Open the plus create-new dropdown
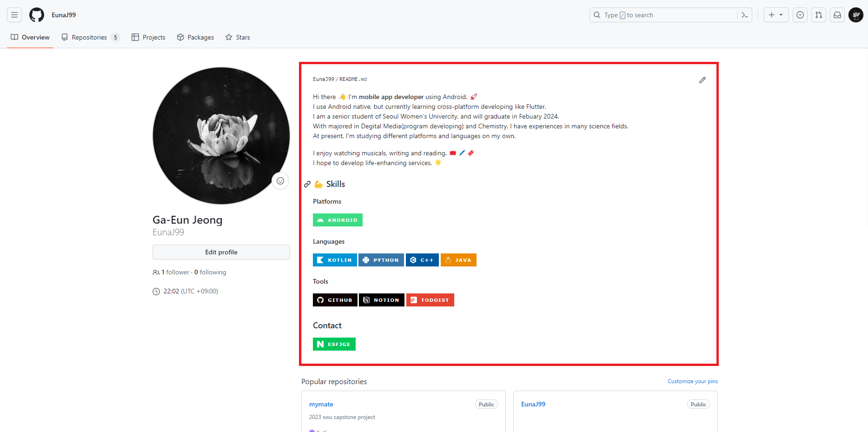 tap(776, 14)
